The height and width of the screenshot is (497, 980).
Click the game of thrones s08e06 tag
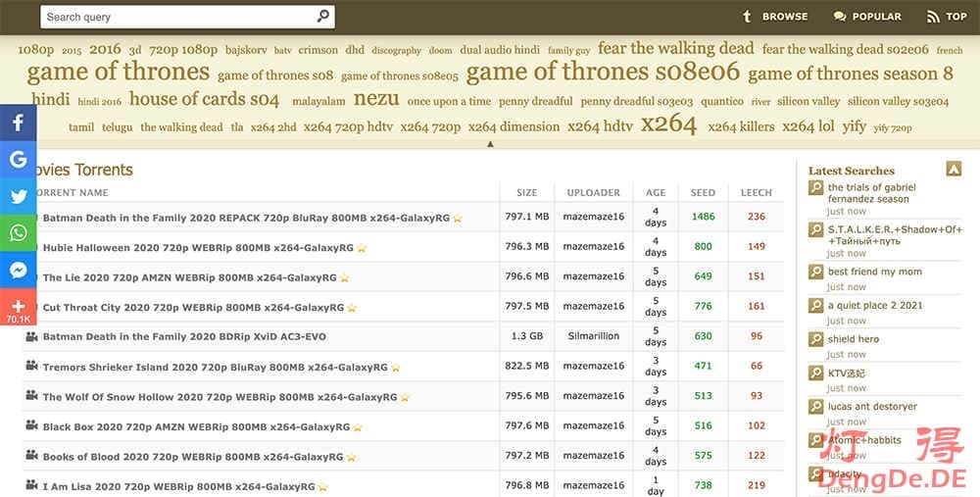[603, 73]
